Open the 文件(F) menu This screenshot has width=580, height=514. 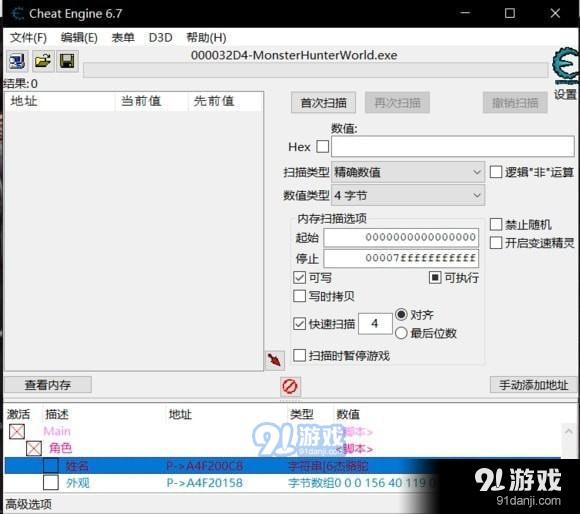coord(28,37)
